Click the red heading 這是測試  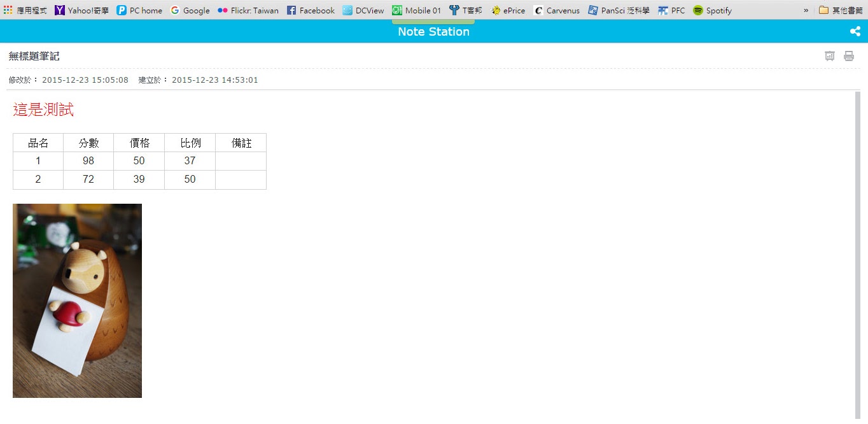click(x=43, y=110)
